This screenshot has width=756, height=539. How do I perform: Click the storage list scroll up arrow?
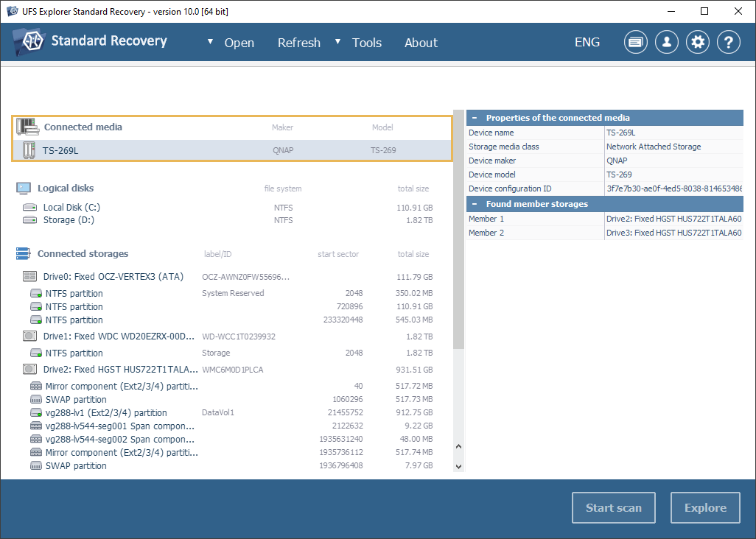[x=458, y=446]
